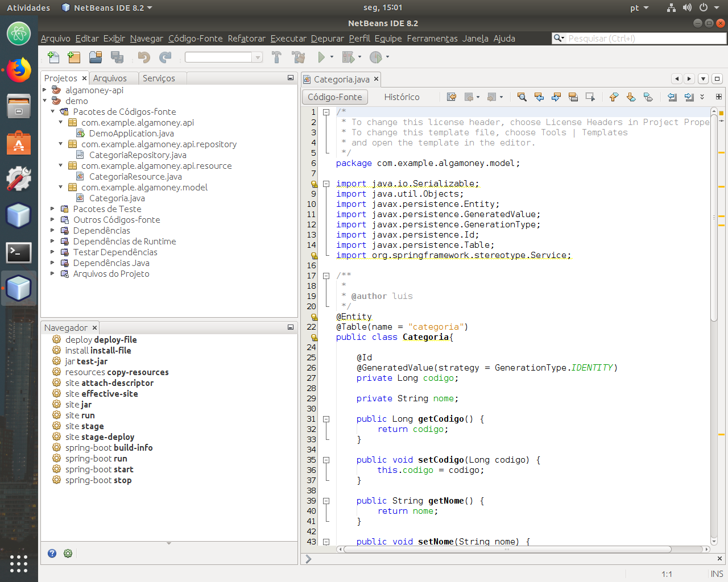Screen dimensions: 728x582
Task: Toggle code fold on getCodigo method
Action: [x=326, y=419]
